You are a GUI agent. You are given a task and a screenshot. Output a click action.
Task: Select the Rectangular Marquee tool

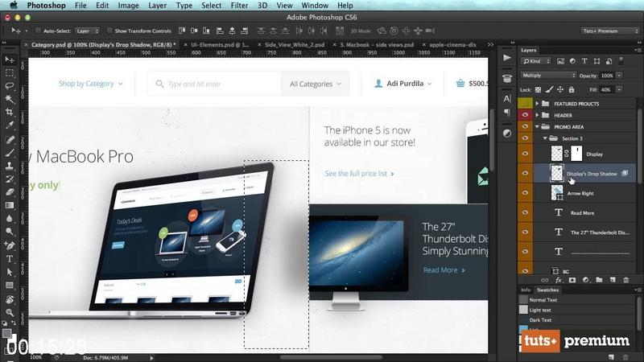(10, 73)
